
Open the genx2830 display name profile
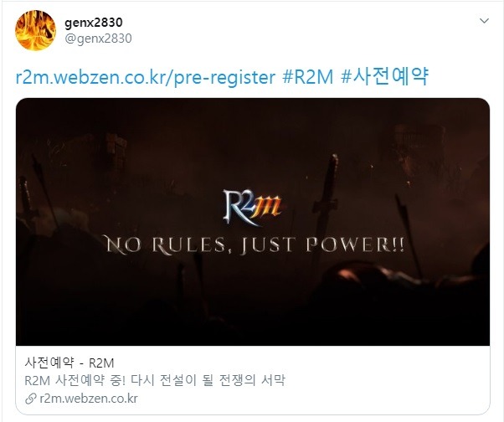coord(94,22)
